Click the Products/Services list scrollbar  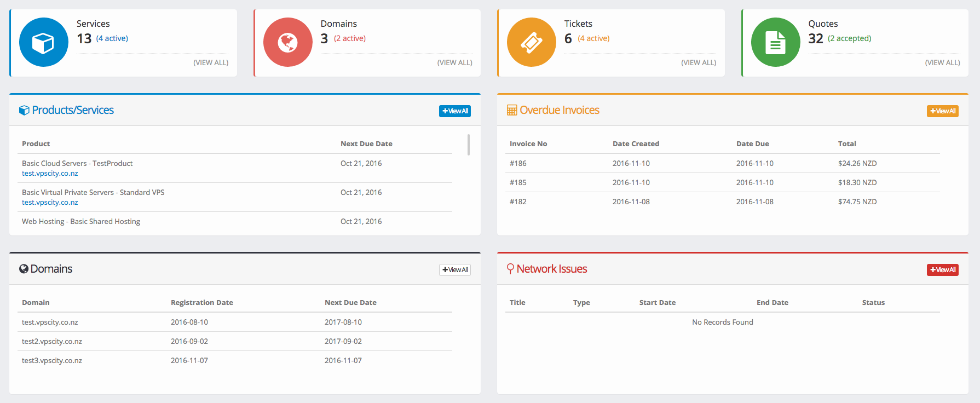tap(469, 145)
